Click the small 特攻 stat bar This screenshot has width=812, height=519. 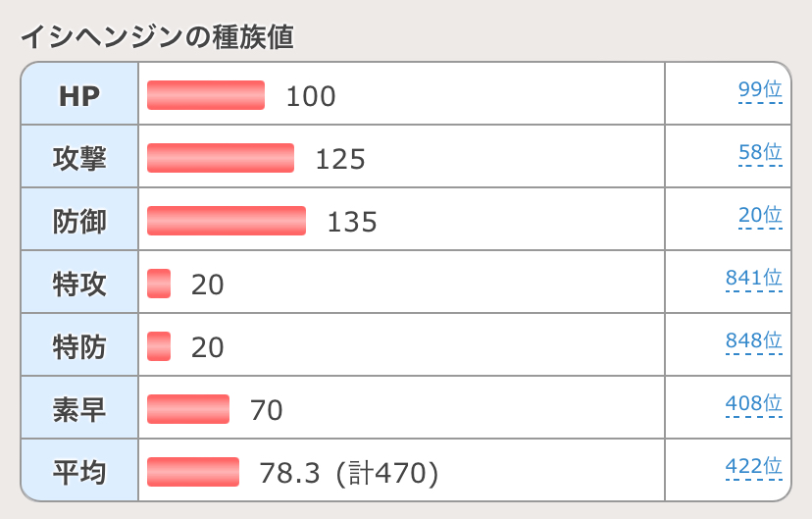[x=159, y=284]
